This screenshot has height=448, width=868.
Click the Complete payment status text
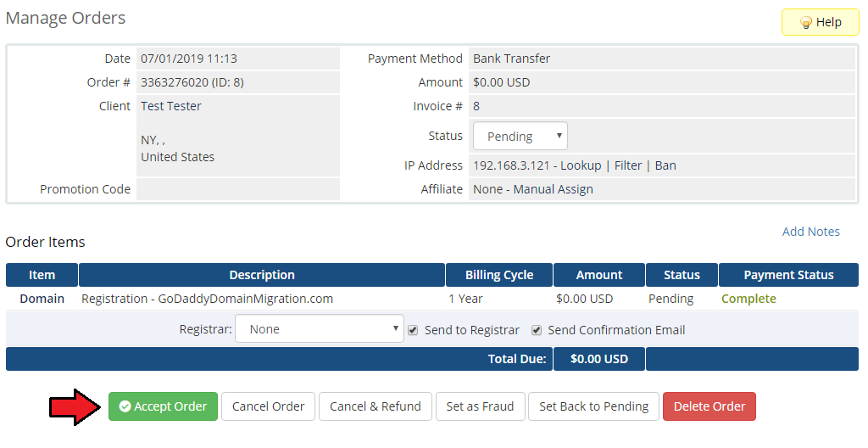[748, 299]
